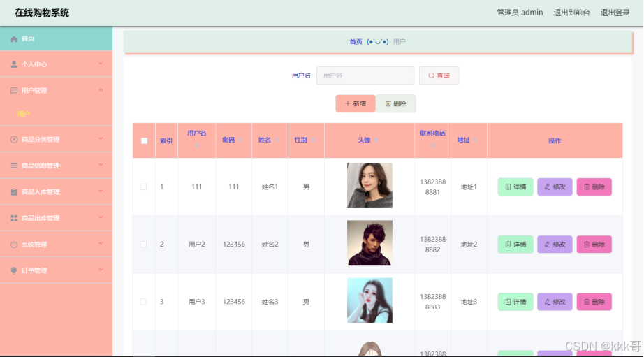Open 详情 for 用户3
644x357 pixels.
click(x=515, y=302)
